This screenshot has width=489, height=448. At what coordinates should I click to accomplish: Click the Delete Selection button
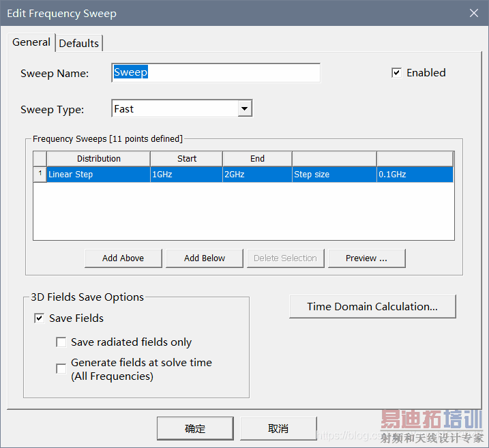click(x=285, y=258)
